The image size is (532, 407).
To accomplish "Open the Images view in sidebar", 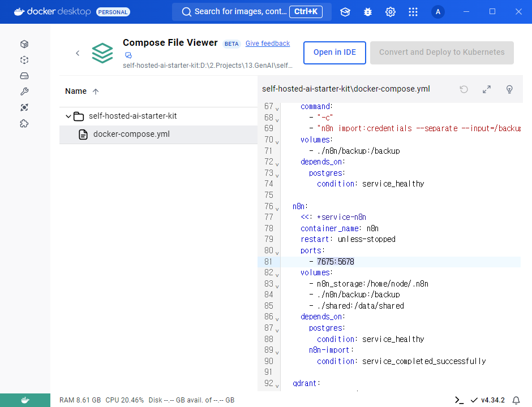I will pyautogui.click(x=24, y=60).
